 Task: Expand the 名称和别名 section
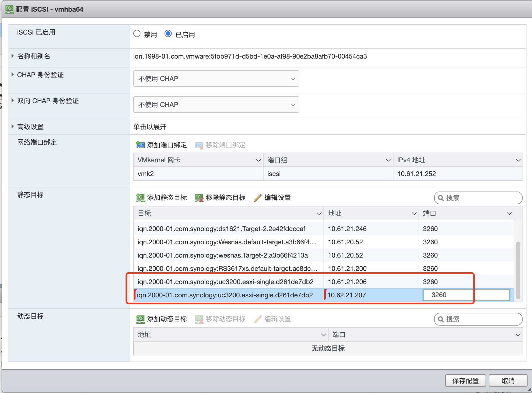12,56
